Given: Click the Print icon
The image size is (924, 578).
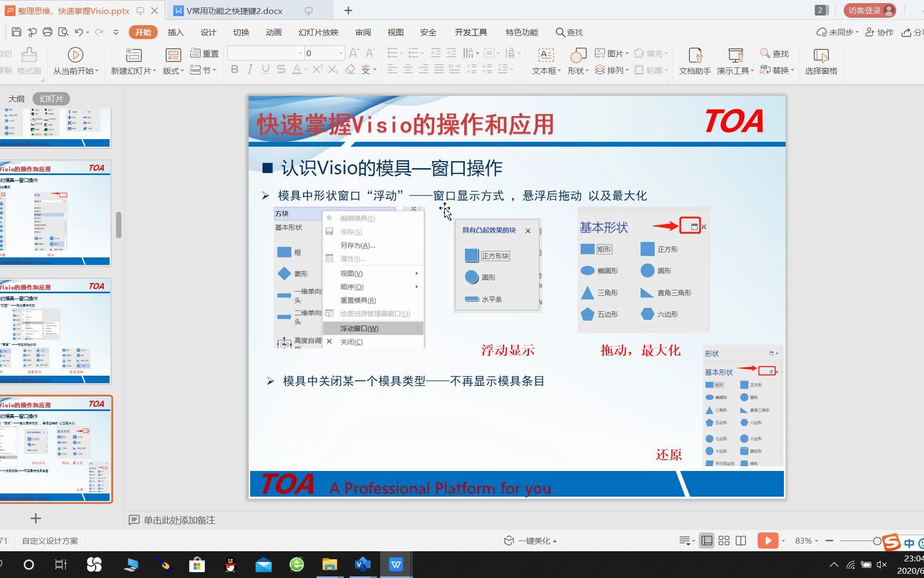Looking at the screenshot, I should (48, 32).
